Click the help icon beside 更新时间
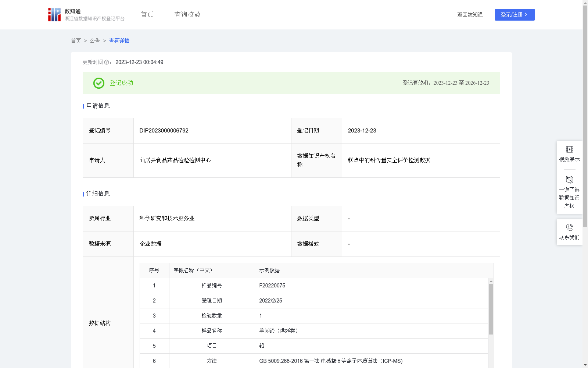The width and height of the screenshot is (588, 368). (107, 63)
